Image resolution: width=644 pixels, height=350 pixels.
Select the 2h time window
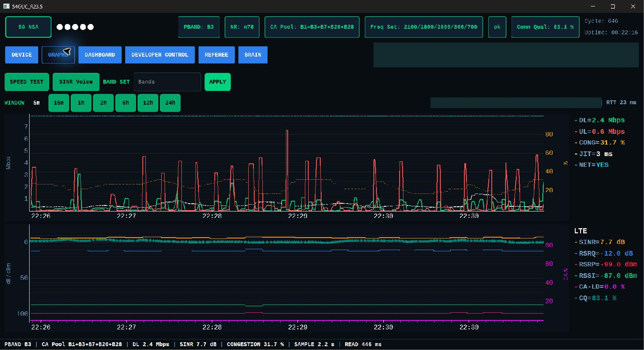(103, 103)
